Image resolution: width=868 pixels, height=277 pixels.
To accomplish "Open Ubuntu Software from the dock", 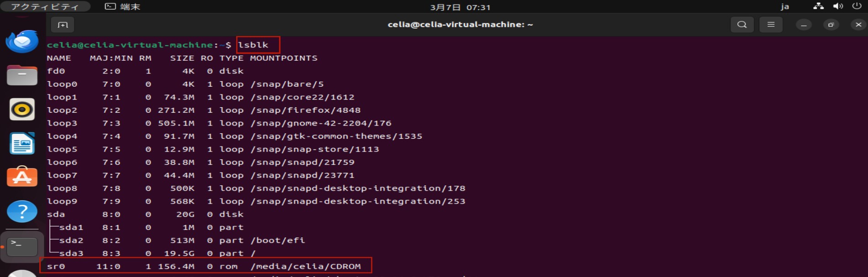I will (x=22, y=177).
